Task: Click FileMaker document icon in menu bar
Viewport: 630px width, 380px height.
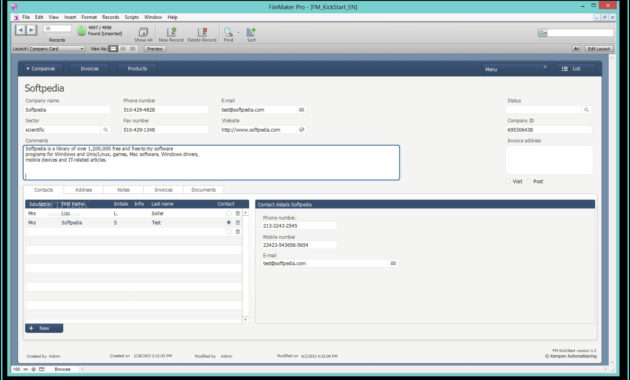Action: pos(16,17)
